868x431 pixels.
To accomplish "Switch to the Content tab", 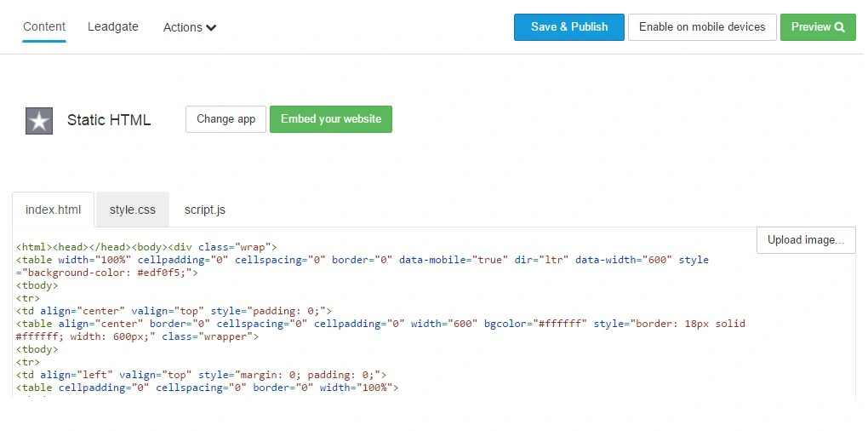I will pyautogui.click(x=44, y=26).
